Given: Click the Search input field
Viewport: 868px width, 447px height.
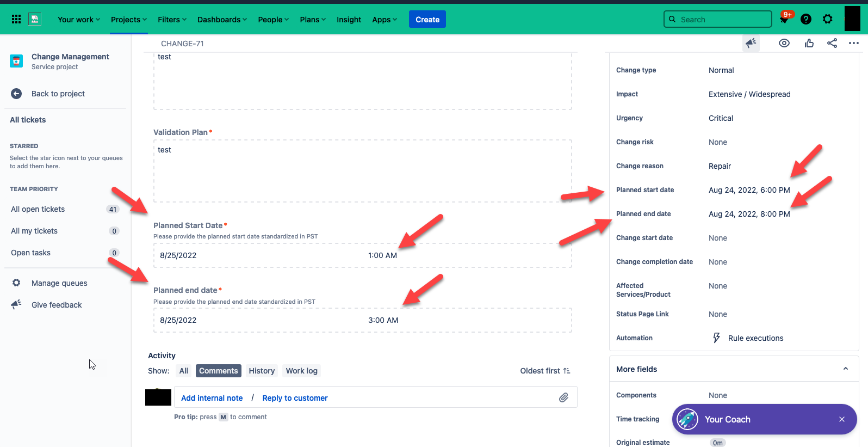Looking at the screenshot, I should [x=718, y=19].
